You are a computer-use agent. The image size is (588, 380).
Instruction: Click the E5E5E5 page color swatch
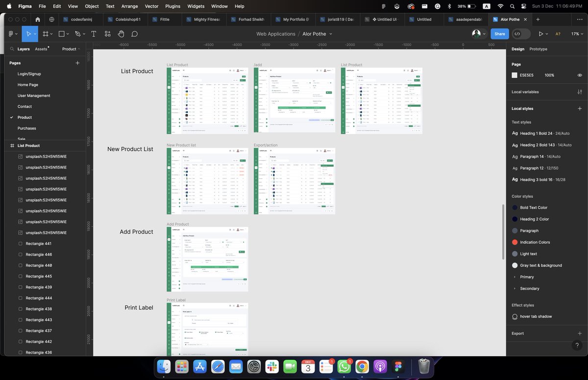516,75
